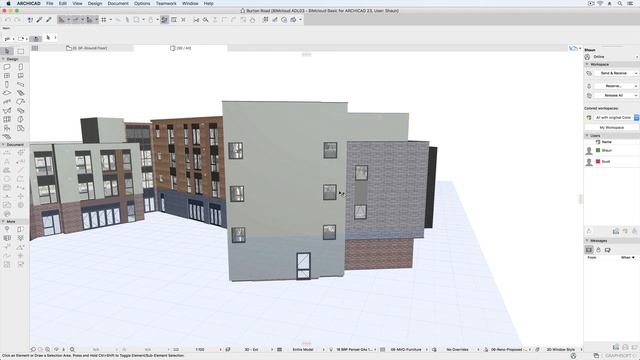
Task: Select the Object tool in Design toolbox
Action: pos(7,128)
